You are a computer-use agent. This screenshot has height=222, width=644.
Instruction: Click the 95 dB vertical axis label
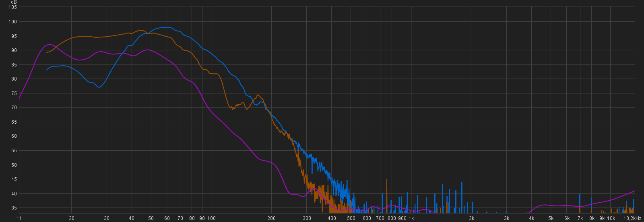(14, 36)
